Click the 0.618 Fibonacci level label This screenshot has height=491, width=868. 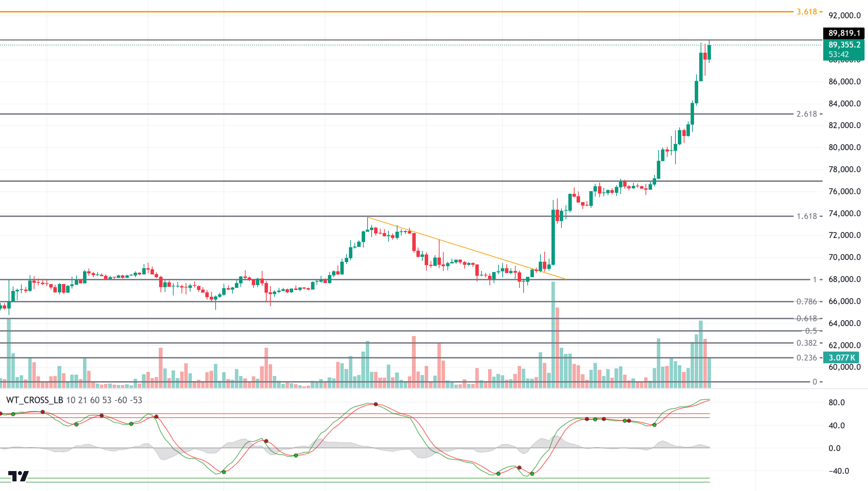pos(807,318)
